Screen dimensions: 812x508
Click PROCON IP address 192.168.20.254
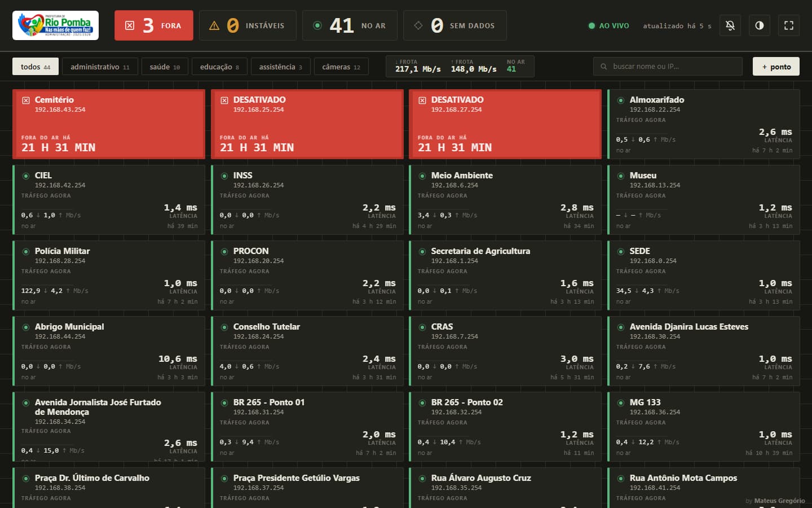click(x=259, y=261)
